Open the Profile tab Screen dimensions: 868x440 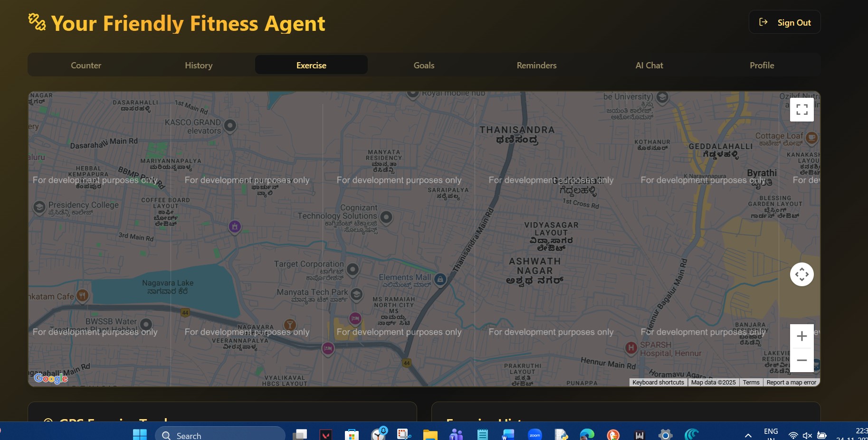click(762, 65)
